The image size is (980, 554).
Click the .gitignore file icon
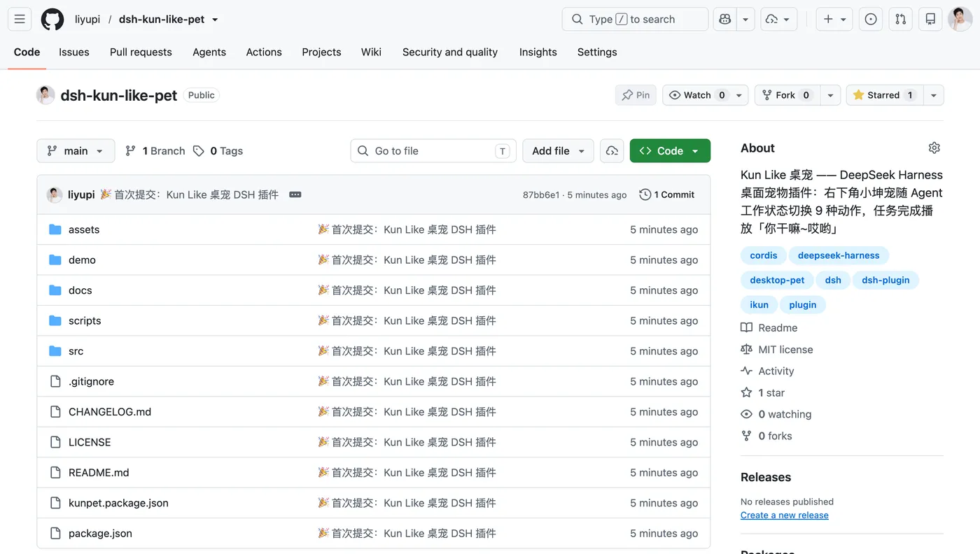(x=55, y=381)
